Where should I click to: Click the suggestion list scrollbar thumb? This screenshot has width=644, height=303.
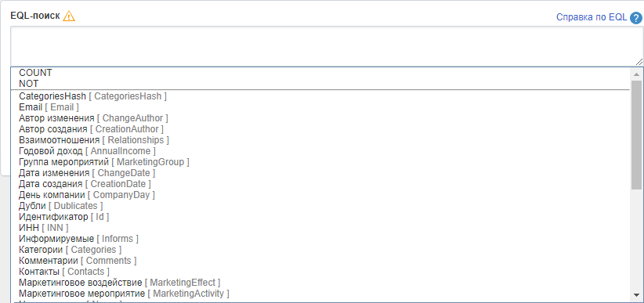[636, 135]
